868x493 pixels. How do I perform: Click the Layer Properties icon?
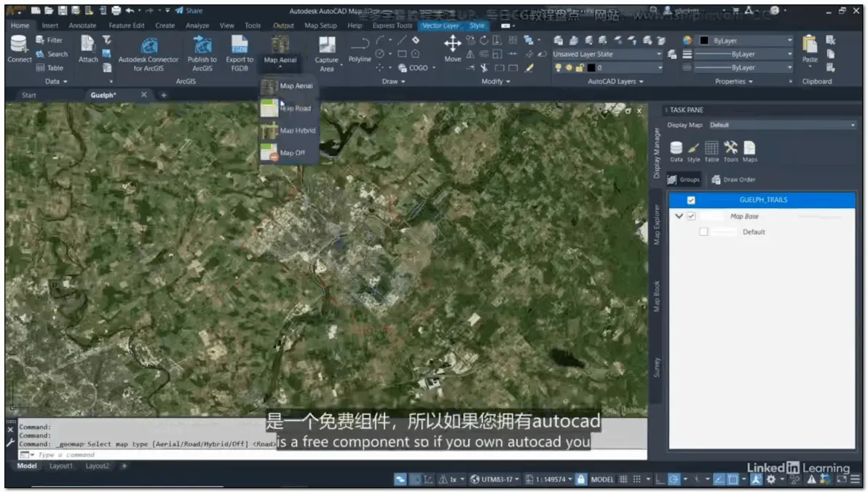tap(558, 40)
